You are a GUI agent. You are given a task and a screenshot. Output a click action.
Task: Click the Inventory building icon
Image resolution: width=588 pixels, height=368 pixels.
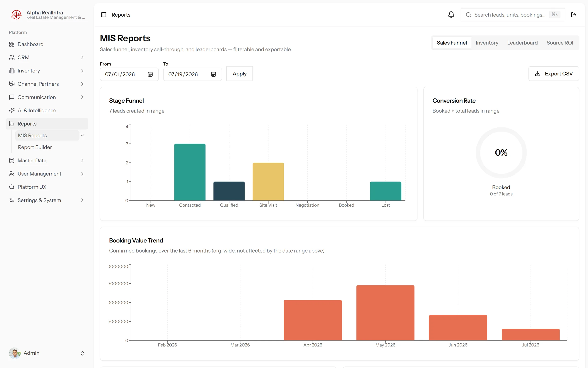point(12,71)
